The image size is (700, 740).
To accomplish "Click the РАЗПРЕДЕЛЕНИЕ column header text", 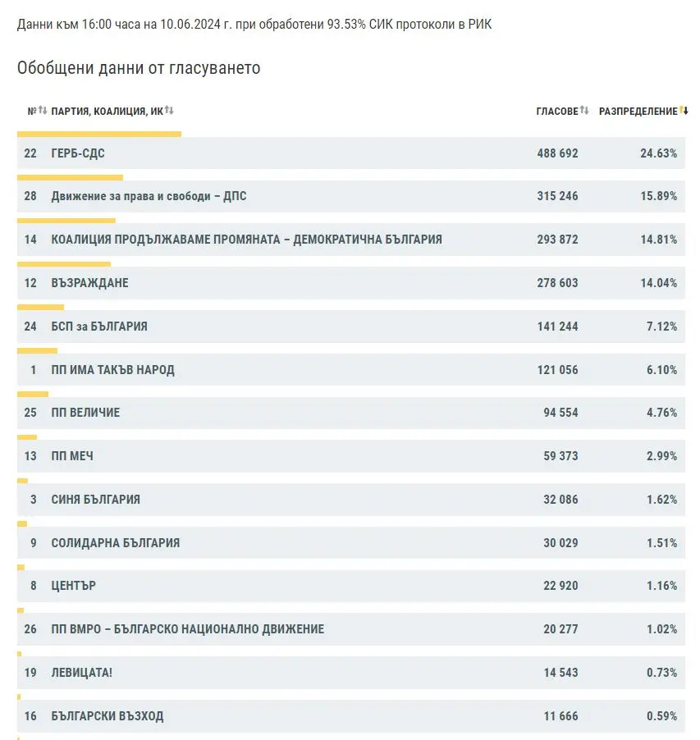I will point(638,112).
